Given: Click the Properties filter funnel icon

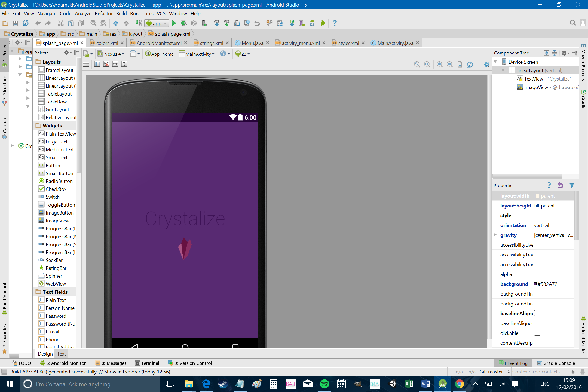Looking at the screenshot, I should 572,185.
